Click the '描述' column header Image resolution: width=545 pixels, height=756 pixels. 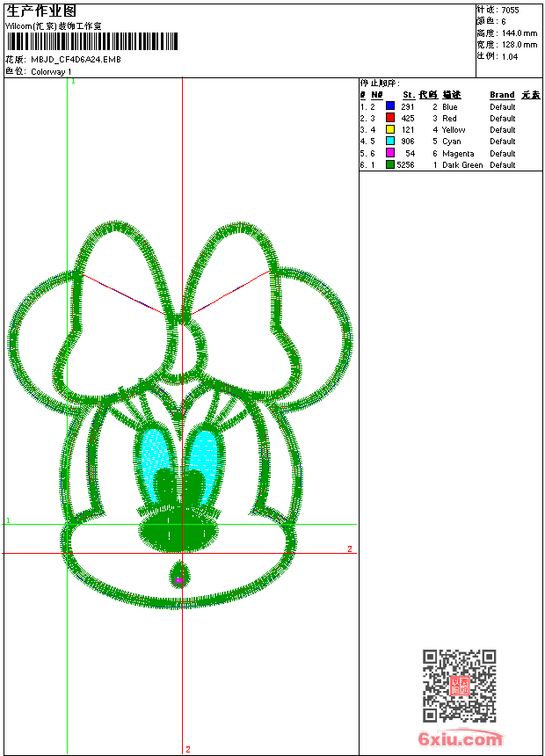pyautogui.click(x=452, y=95)
